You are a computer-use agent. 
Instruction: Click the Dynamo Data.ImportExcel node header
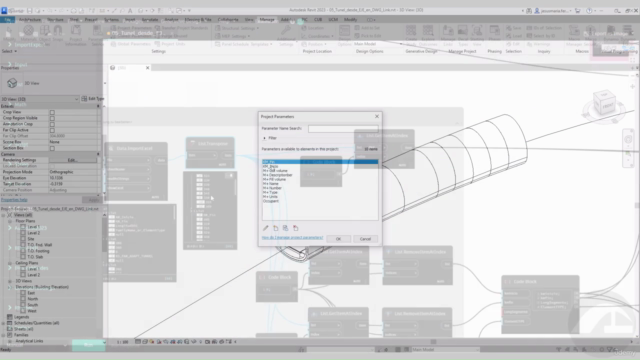pos(136,148)
